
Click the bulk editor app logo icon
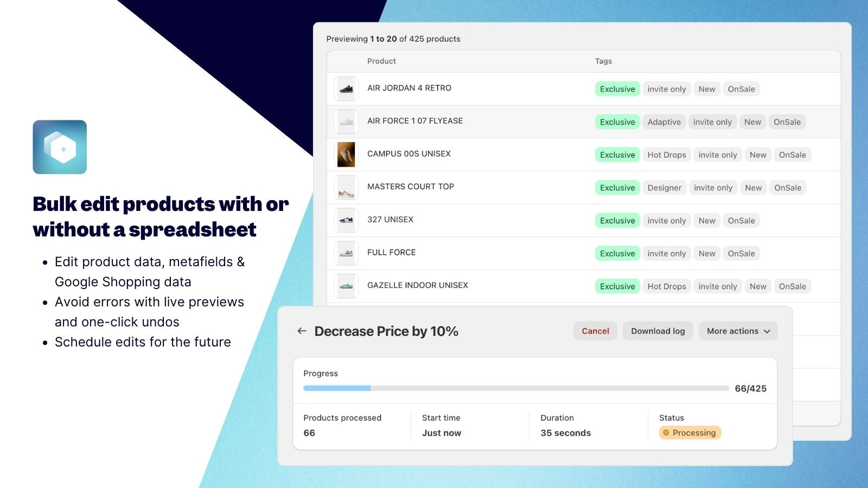point(60,147)
